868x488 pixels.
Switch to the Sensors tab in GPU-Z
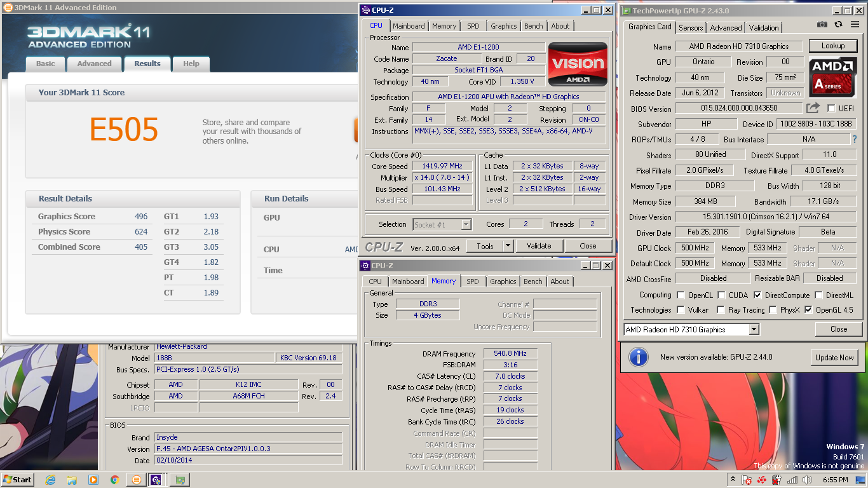pyautogui.click(x=691, y=28)
